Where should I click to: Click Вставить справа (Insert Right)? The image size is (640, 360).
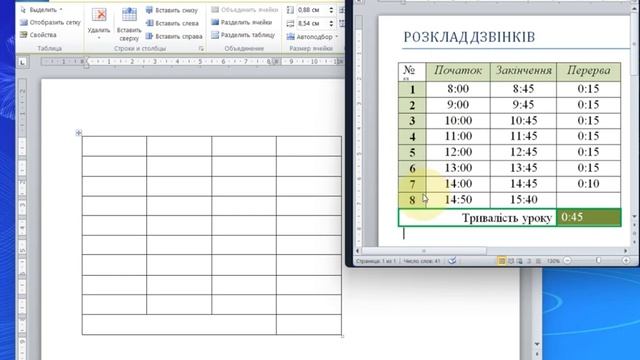click(174, 36)
